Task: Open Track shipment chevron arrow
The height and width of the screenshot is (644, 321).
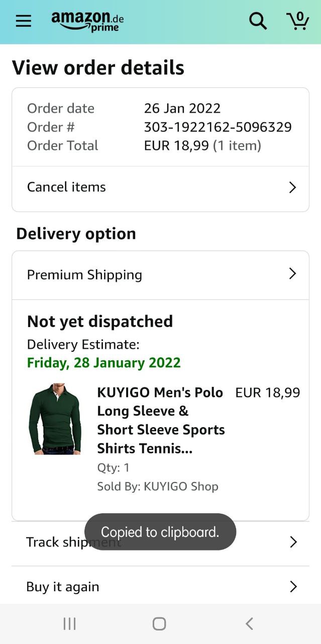Action: point(293,542)
